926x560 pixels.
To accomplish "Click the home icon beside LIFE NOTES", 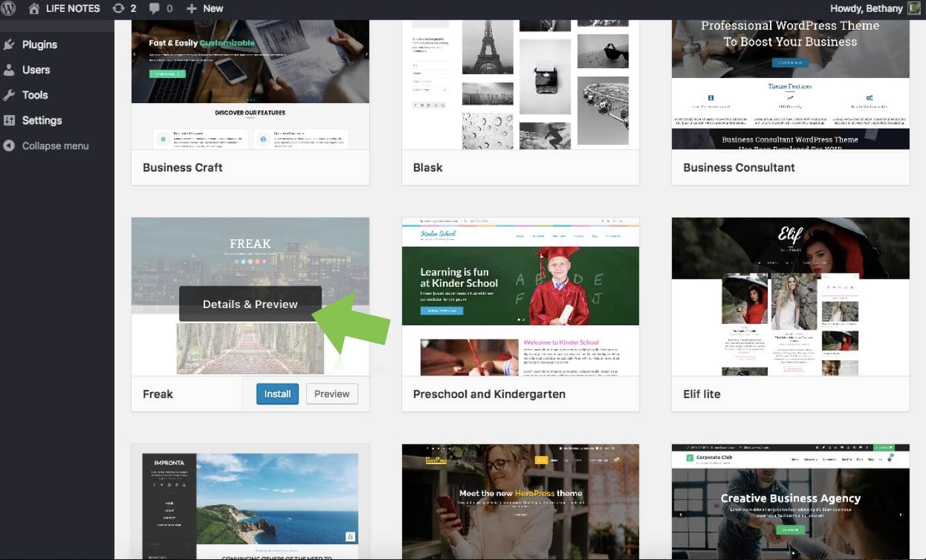I will 34,9.
